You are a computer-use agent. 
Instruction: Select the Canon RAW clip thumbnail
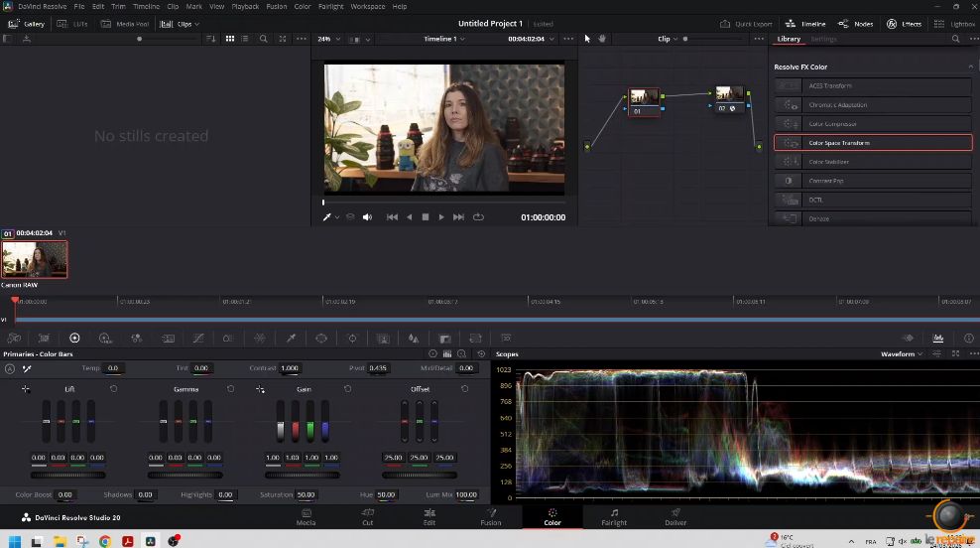pyautogui.click(x=35, y=259)
